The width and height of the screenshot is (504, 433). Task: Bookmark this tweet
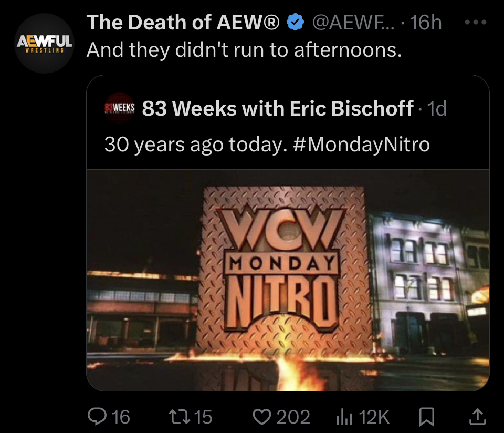pos(427,417)
